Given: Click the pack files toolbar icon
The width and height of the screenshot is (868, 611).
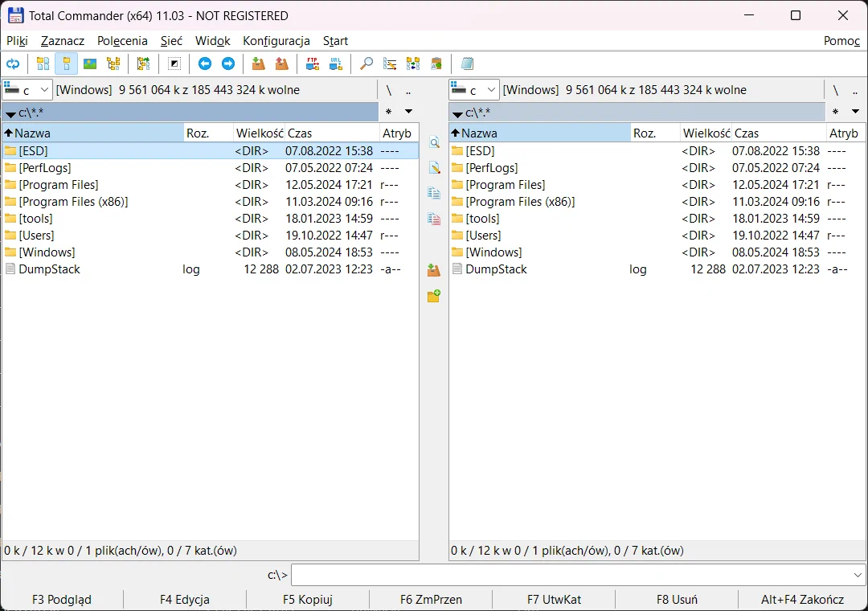Looking at the screenshot, I should (x=258, y=64).
